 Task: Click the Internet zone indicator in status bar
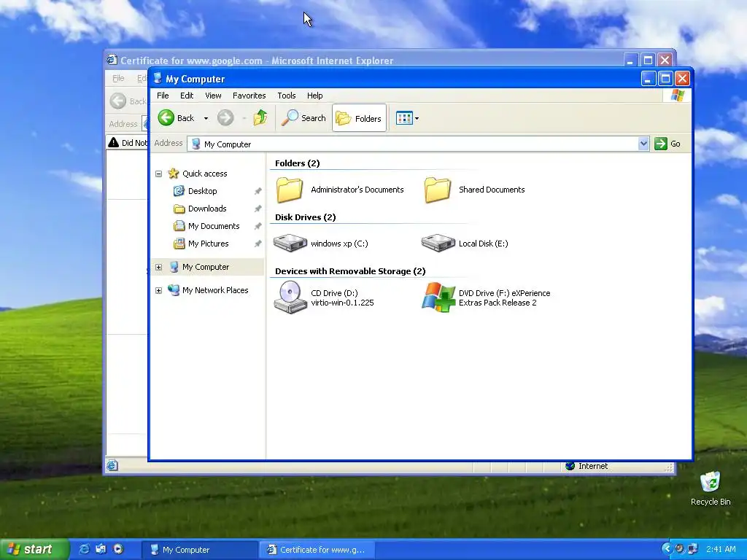(587, 466)
